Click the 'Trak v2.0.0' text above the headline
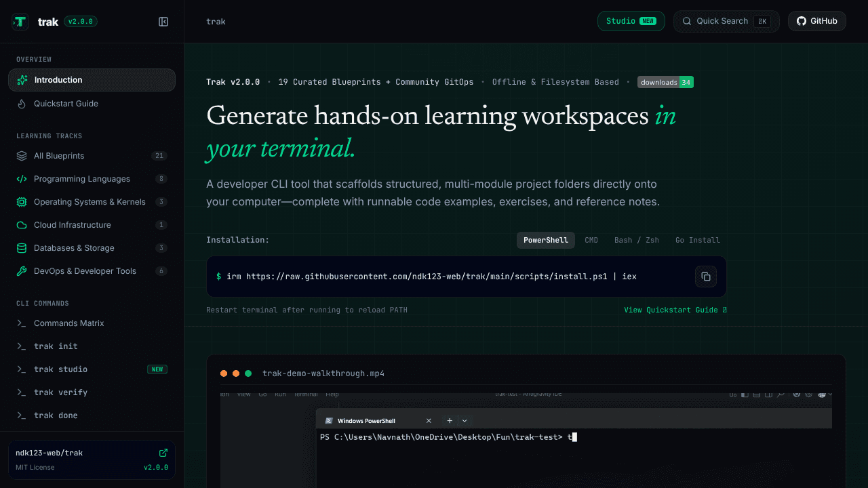Viewport: 868px width, 488px height. [x=233, y=82]
